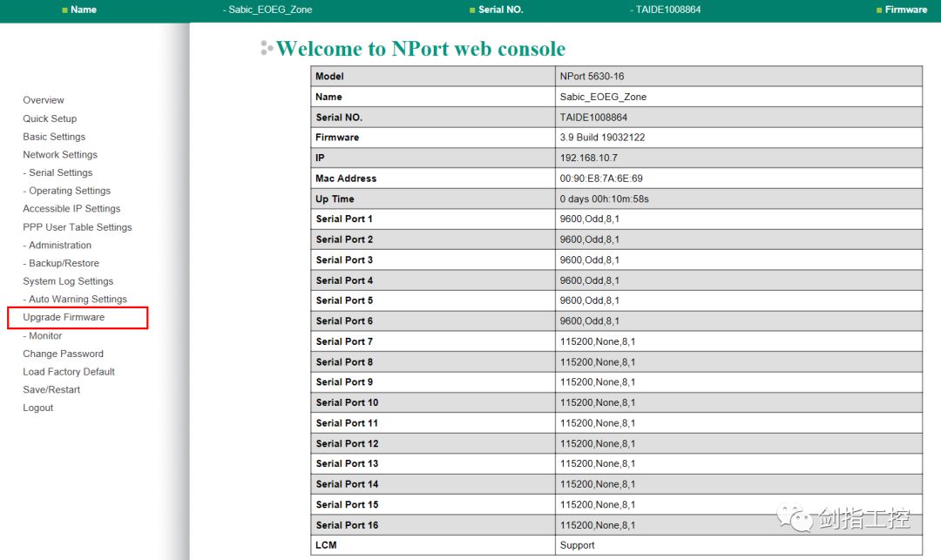Image resolution: width=941 pixels, height=560 pixels.
Task: Expand Serial Settings in sidebar
Action: click(58, 172)
